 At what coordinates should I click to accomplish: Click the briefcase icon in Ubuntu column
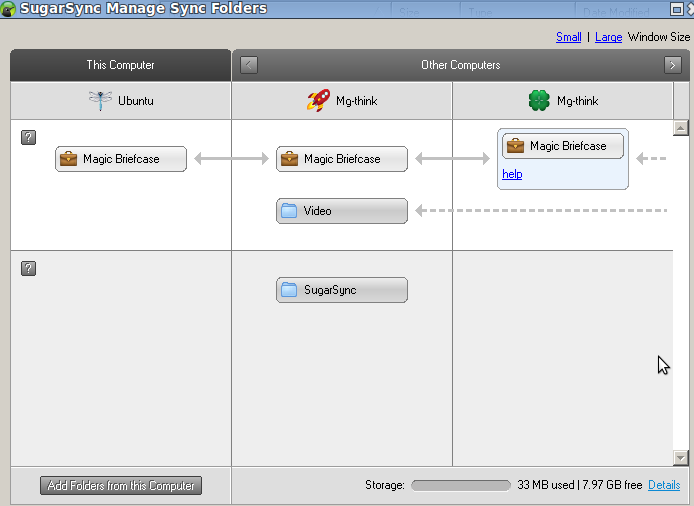point(69,159)
